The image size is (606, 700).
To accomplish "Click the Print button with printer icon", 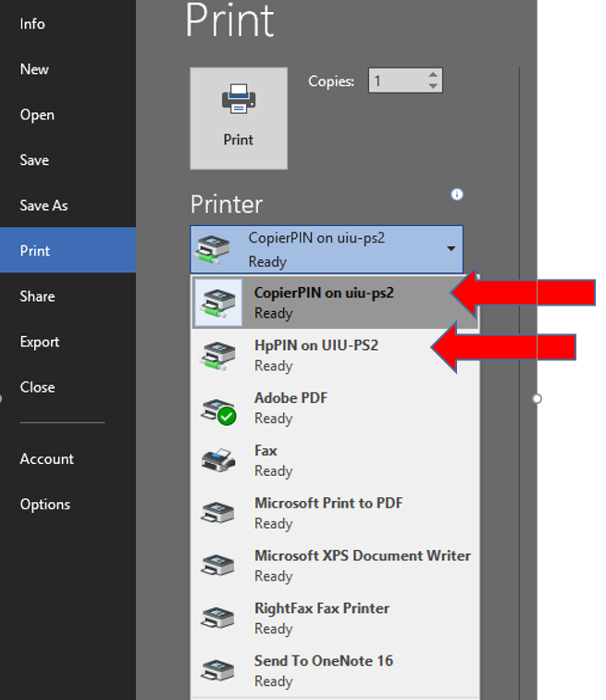I will point(238,118).
